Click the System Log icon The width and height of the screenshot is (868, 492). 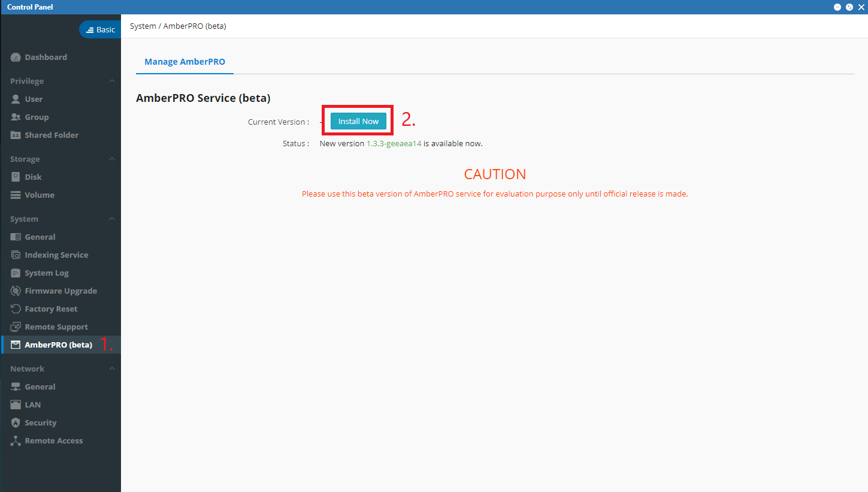pyautogui.click(x=16, y=273)
